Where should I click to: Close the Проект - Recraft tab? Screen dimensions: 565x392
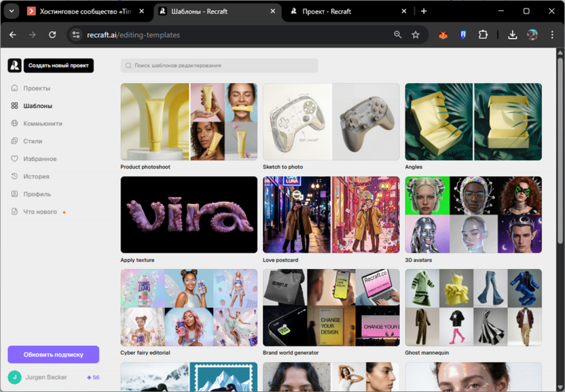coord(404,11)
